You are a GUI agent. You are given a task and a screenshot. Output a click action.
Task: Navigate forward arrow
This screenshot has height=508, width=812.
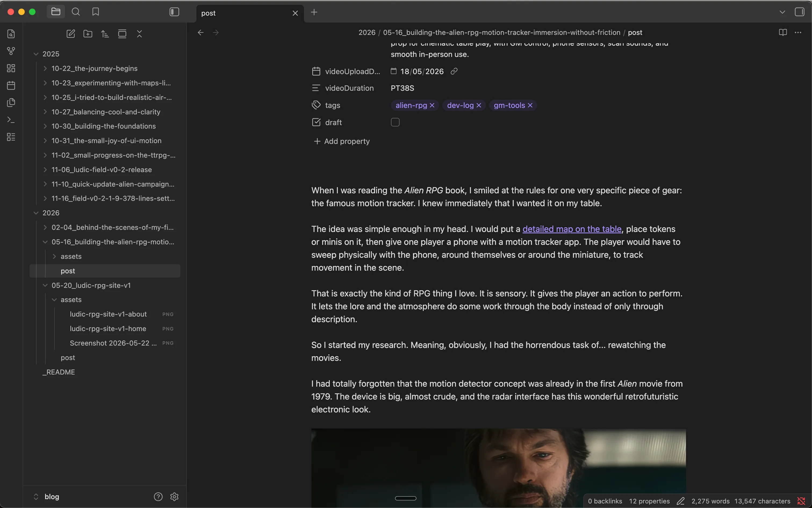tap(216, 32)
